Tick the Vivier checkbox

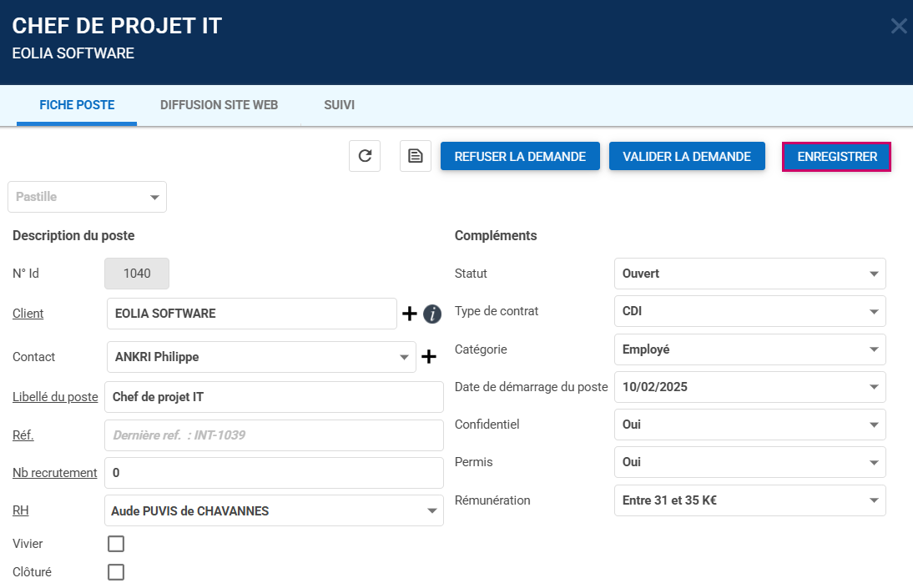116,544
